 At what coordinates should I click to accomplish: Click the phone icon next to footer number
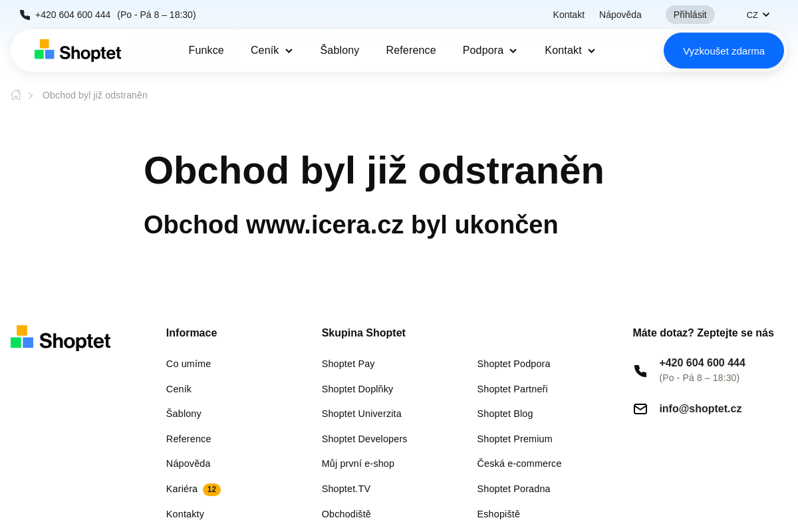(x=640, y=370)
